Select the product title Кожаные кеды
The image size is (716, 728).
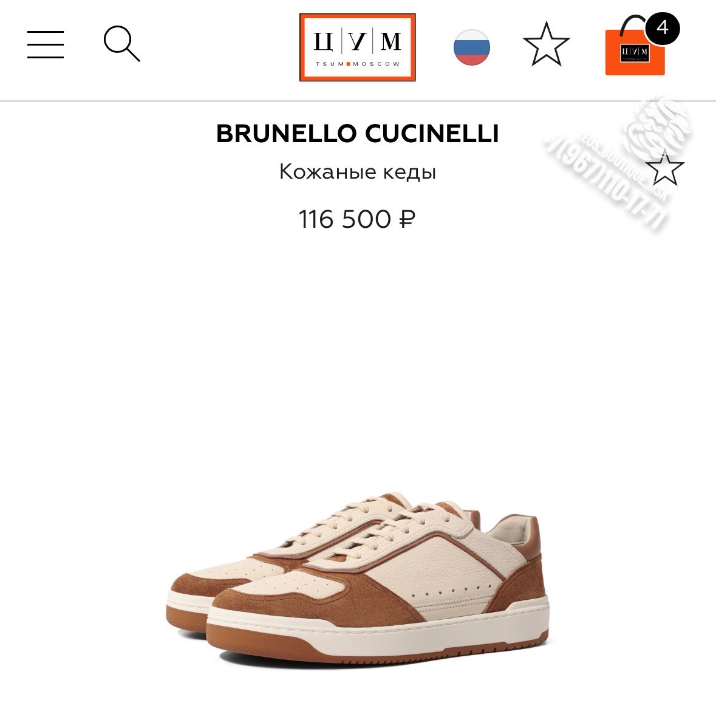[357, 172]
